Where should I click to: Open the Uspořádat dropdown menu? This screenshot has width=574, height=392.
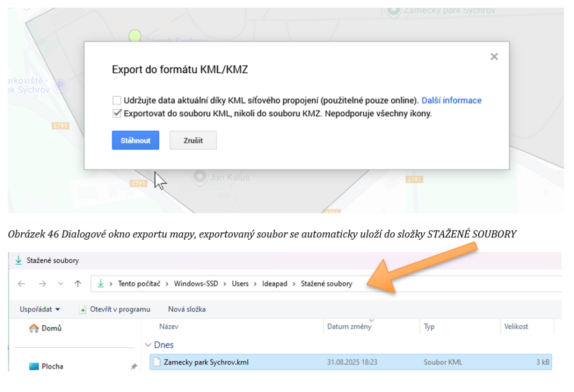click(x=40, y=309)
